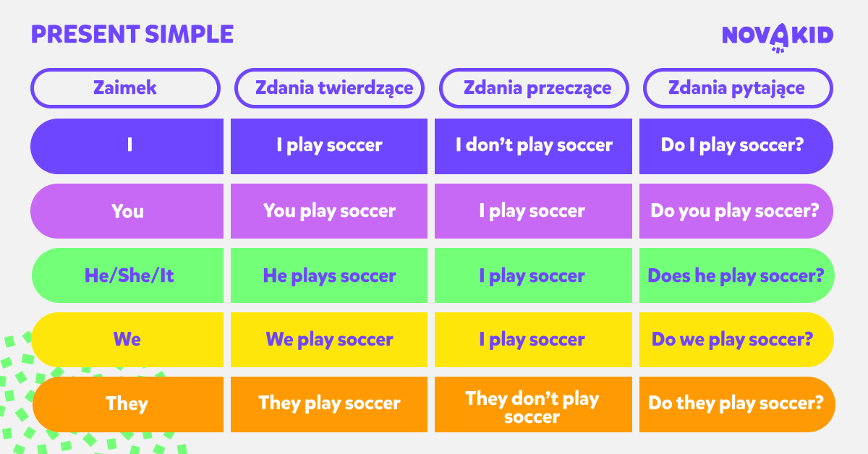
Task: Select the "I don't play soccer" cell
Action: [x=534, y=146]
